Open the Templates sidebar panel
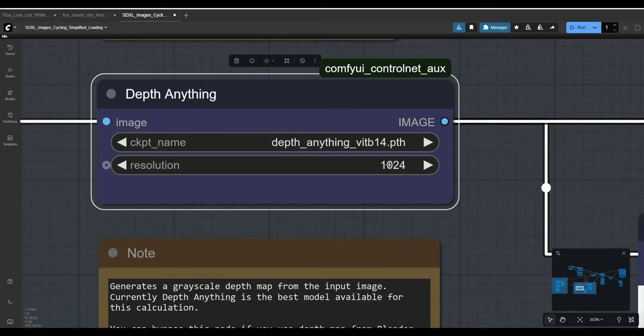 [x=10, y=140]
